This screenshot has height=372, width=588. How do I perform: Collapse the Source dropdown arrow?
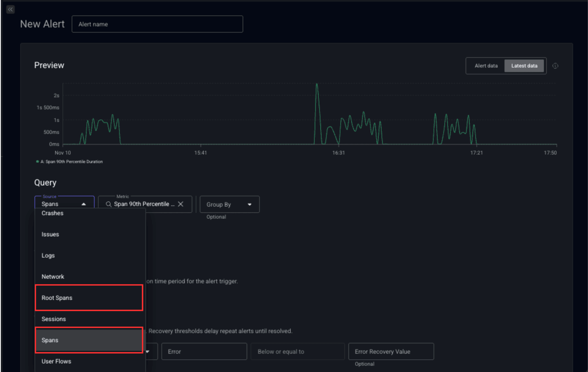point(84,204)
